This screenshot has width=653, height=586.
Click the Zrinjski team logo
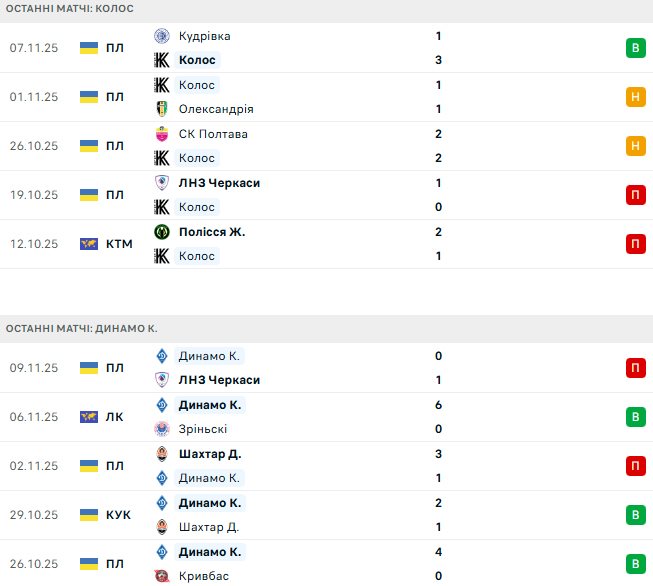pos(162,429)
